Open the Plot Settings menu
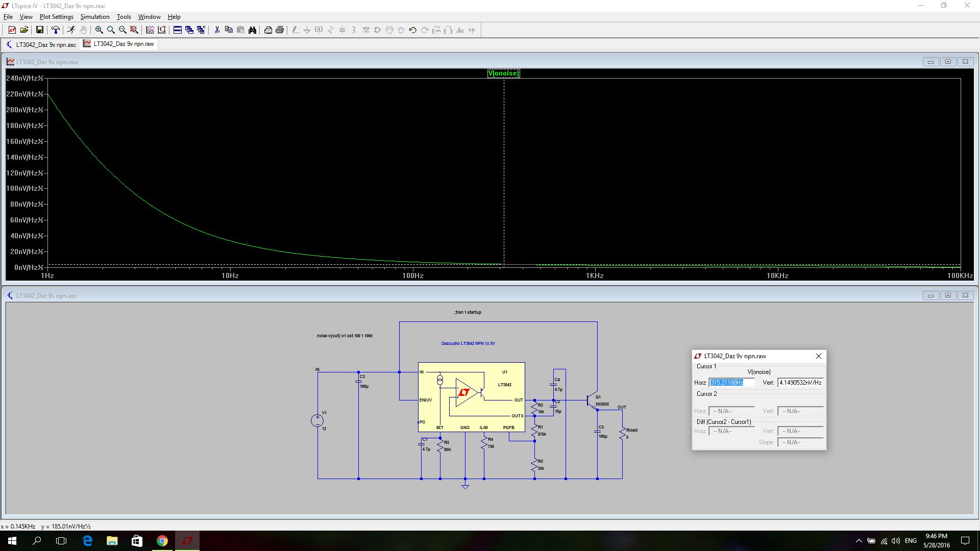 coord(57,17)
